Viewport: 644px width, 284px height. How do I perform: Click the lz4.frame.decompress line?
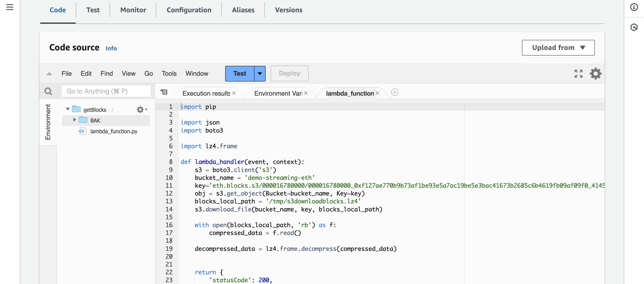point(295,249)
